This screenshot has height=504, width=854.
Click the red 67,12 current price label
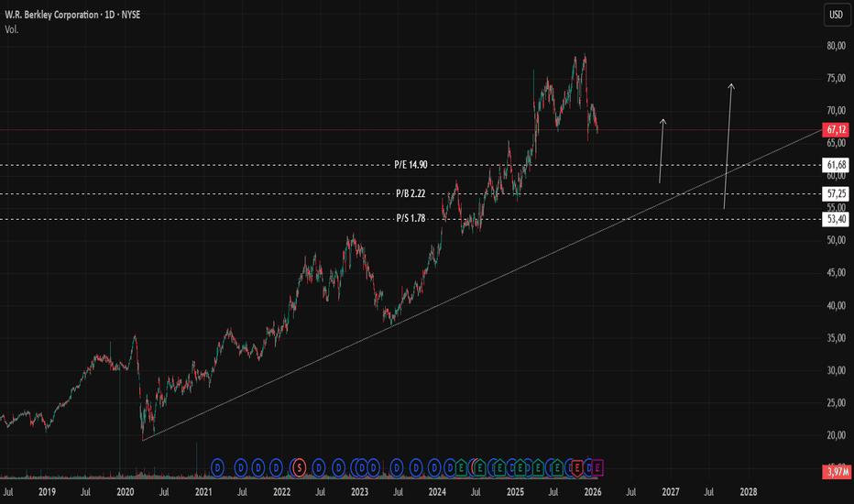(836, 130)
